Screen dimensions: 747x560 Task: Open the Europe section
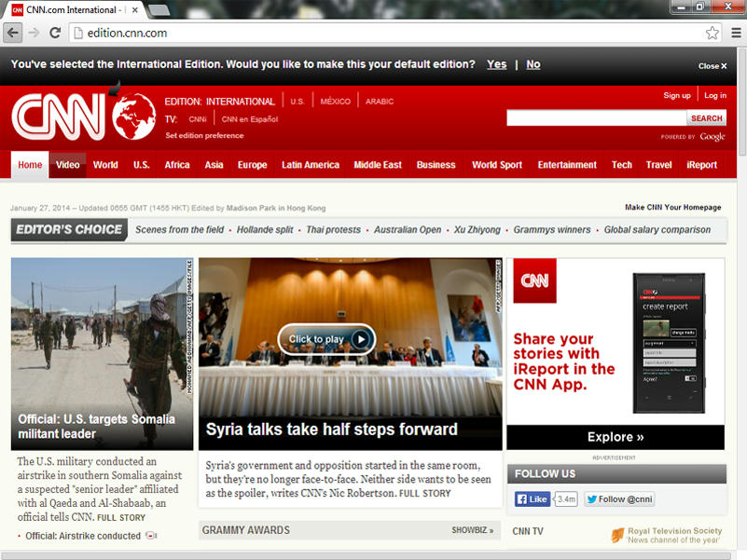click(x=252, y=165)
